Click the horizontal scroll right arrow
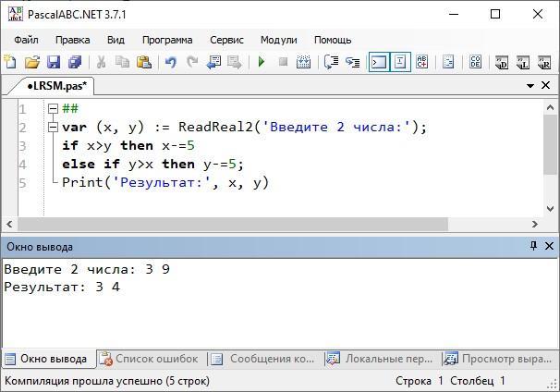The image size is (560, 392). (534, 224)
